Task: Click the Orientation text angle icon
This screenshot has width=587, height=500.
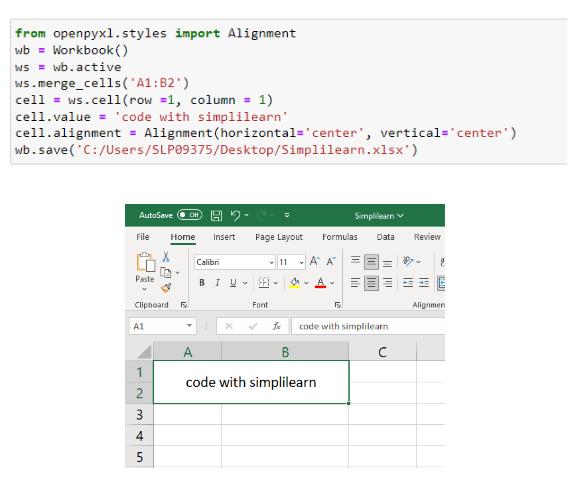Action: [408, 261]
